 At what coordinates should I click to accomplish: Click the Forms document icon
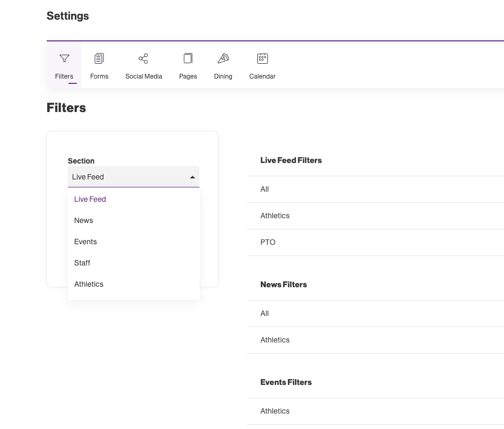point(99,58)
